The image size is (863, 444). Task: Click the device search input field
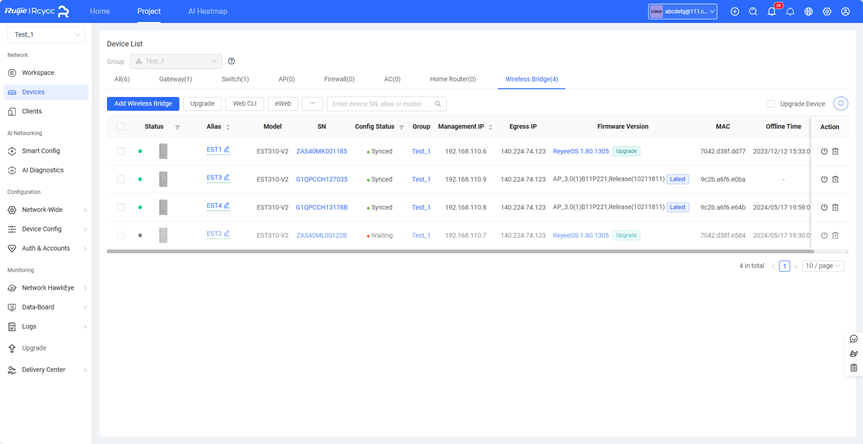coord(387,103)
